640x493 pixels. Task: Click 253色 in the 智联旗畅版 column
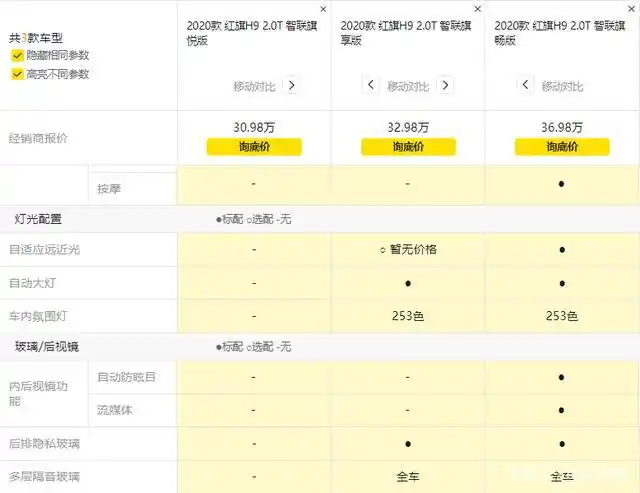pos(562,316)
